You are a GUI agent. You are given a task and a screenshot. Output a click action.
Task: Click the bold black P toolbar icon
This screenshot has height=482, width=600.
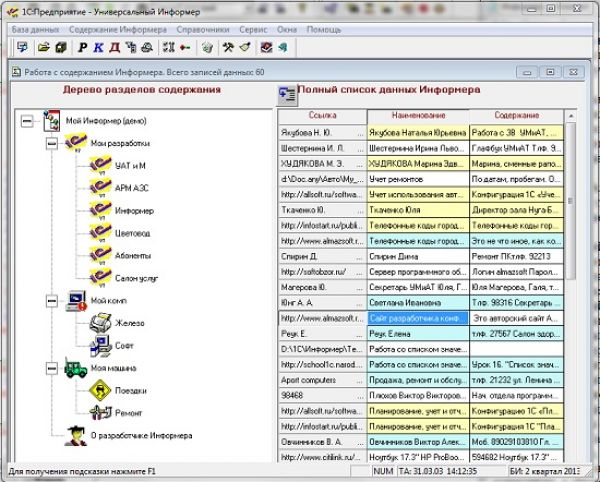click(83, 47)
